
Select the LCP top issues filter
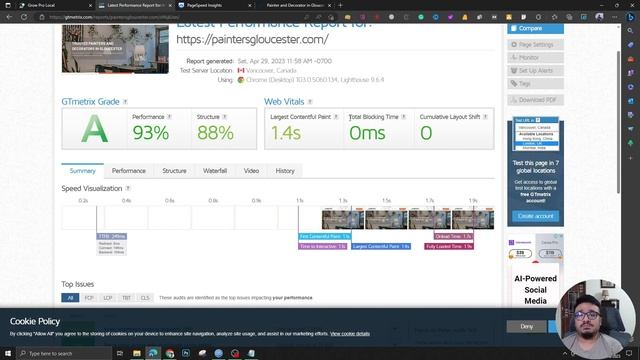click(x=107, y=298)
